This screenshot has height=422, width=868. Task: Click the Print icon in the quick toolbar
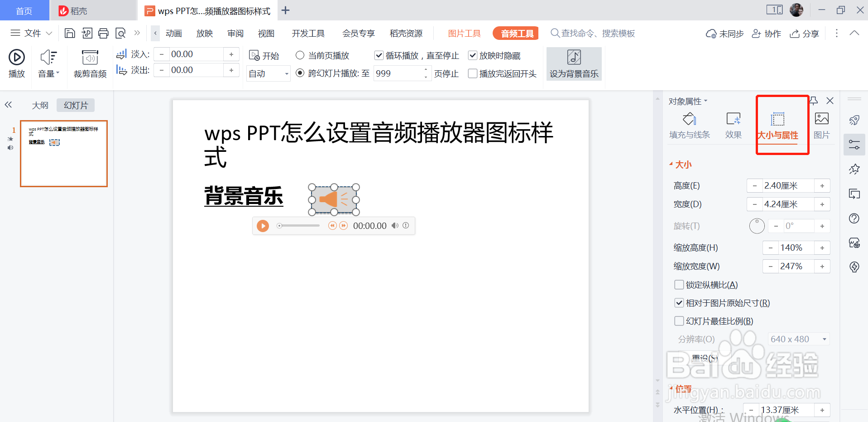[103, 33]
